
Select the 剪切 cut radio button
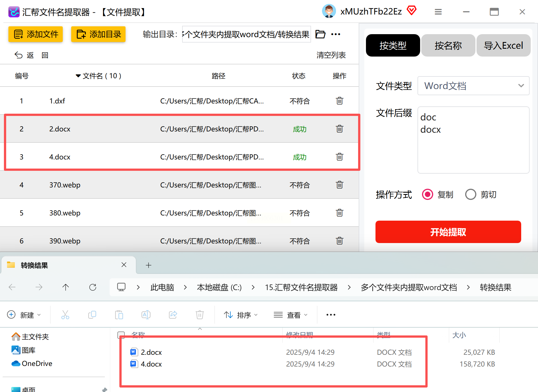(x=471, y=194)
